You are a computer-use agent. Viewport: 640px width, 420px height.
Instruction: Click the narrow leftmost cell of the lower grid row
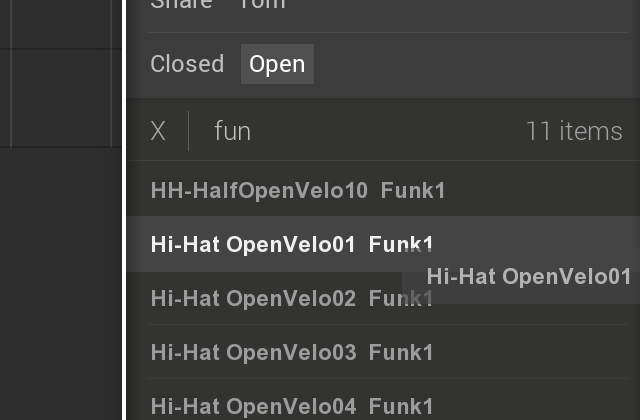[x=5, y=98]
